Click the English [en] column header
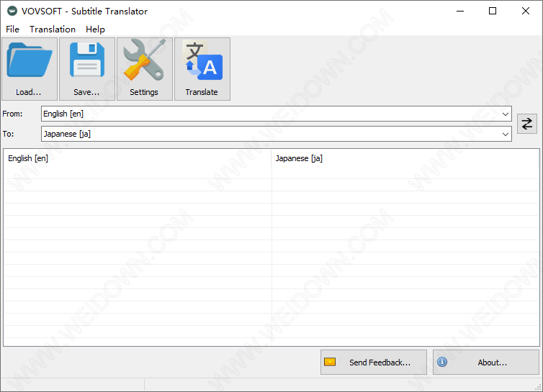Viewport: 543px width, 392px height. [138, 158]
